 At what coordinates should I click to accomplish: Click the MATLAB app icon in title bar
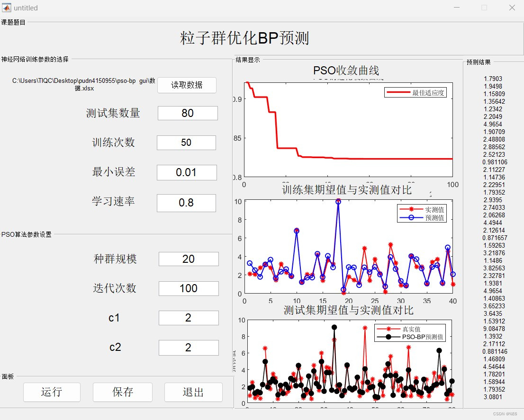click(x=6, y=7)
